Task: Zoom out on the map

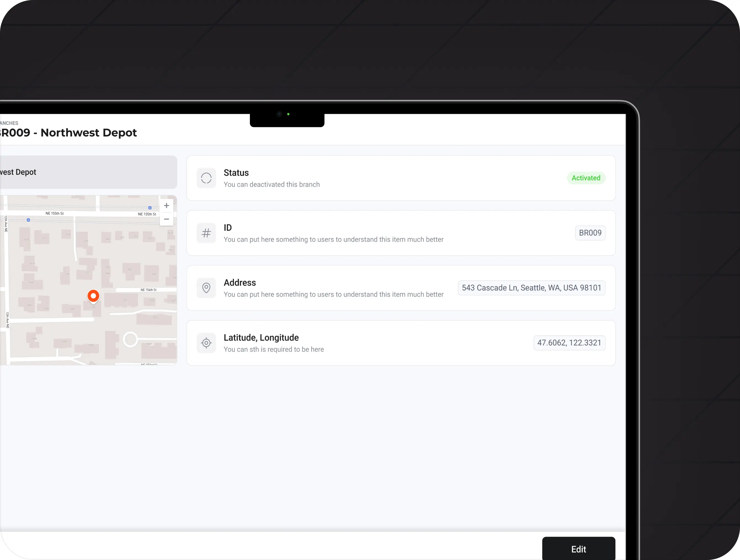Action: point(166,219)
